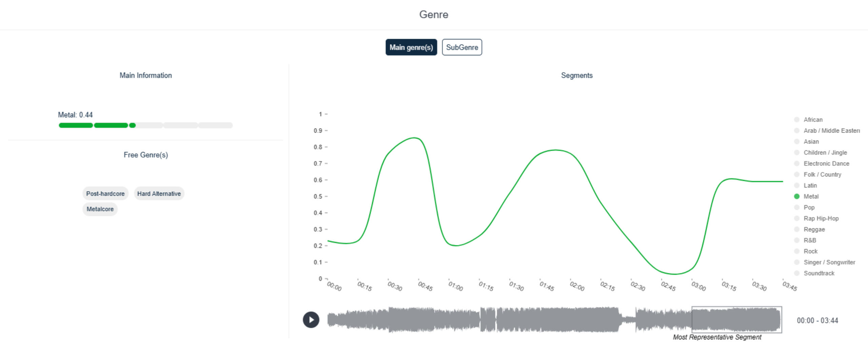Click the Most Representative Segment waveform box
The height and width of the screenshot is (345, 868).
tap(737, 320)
